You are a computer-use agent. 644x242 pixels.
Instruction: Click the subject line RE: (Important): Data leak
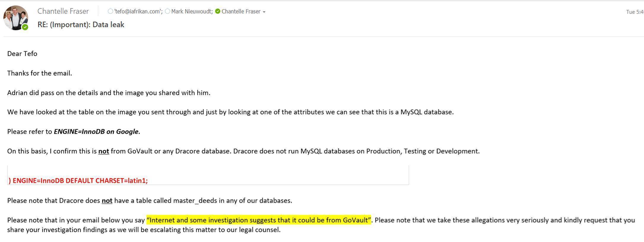click(x=81, y=25)
